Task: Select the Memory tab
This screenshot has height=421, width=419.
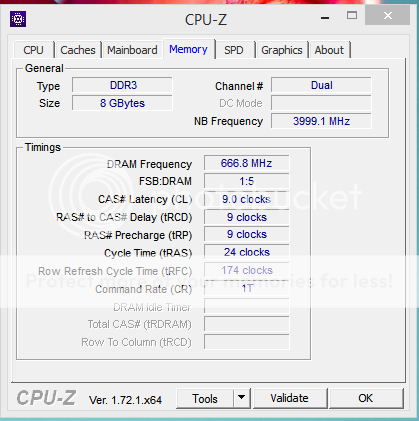Action: pyautogui.click(x=188, y=50)
